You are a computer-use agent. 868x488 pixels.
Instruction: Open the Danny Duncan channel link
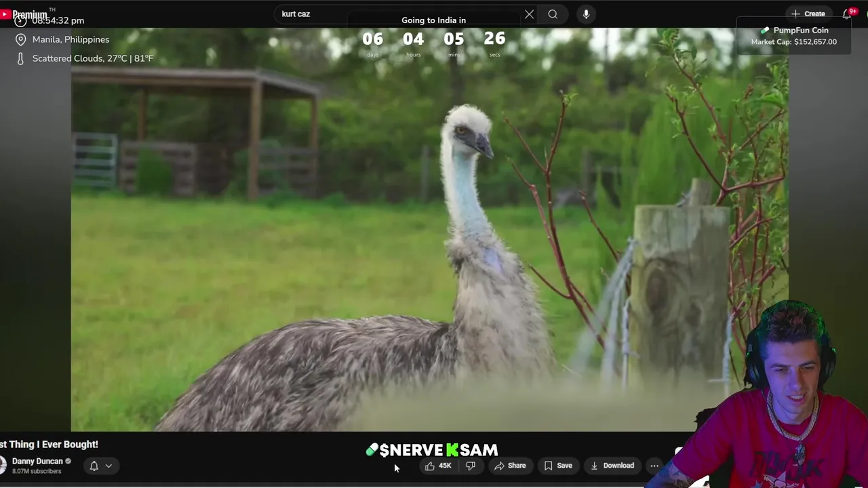pos(37,461)
